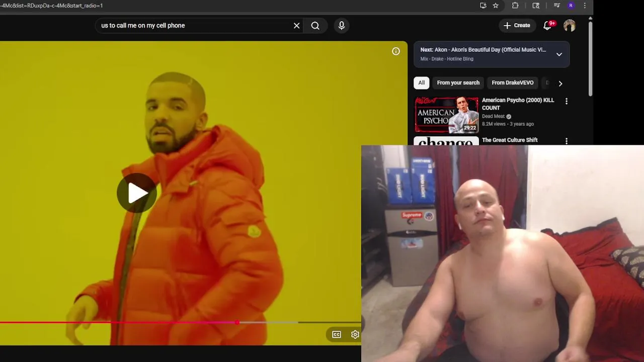Open The Great Culture Shift video

[x=510, y=140]
